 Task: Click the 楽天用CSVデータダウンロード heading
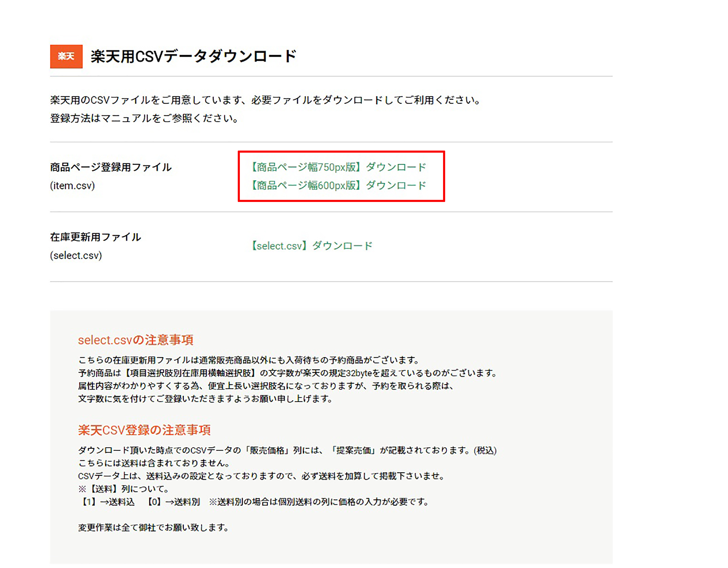click(x=193, y=56)
